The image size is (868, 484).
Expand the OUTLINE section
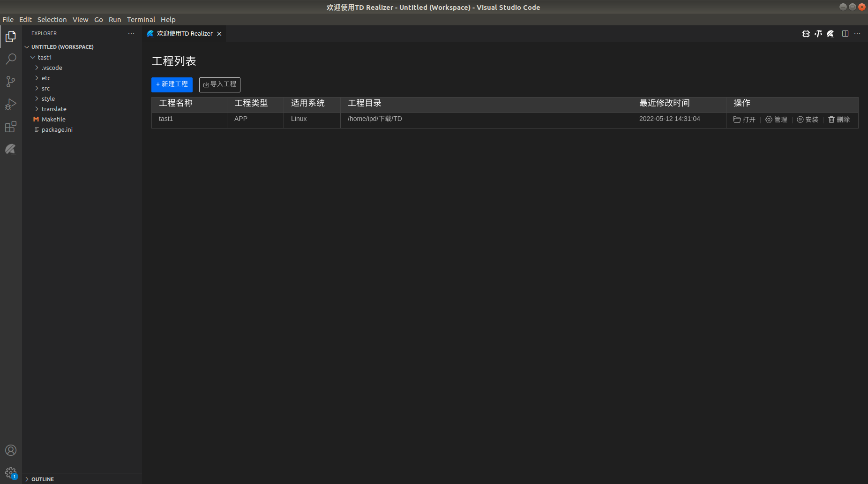[42, 479]
